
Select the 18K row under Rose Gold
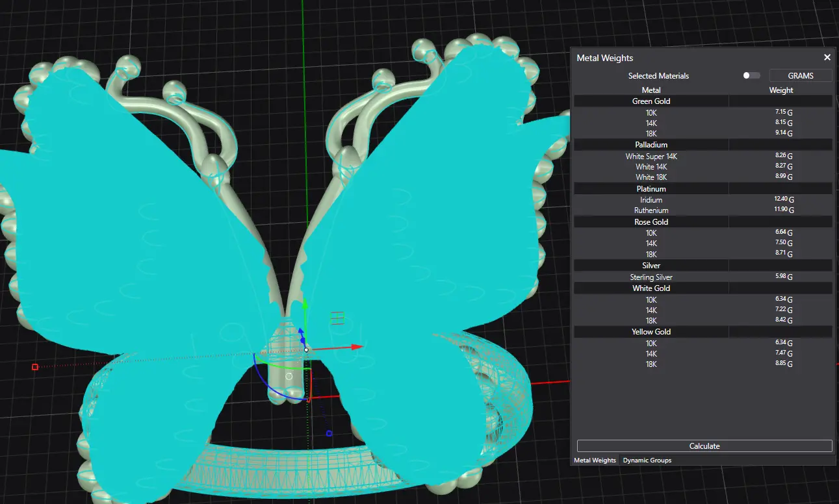[703, 254]
